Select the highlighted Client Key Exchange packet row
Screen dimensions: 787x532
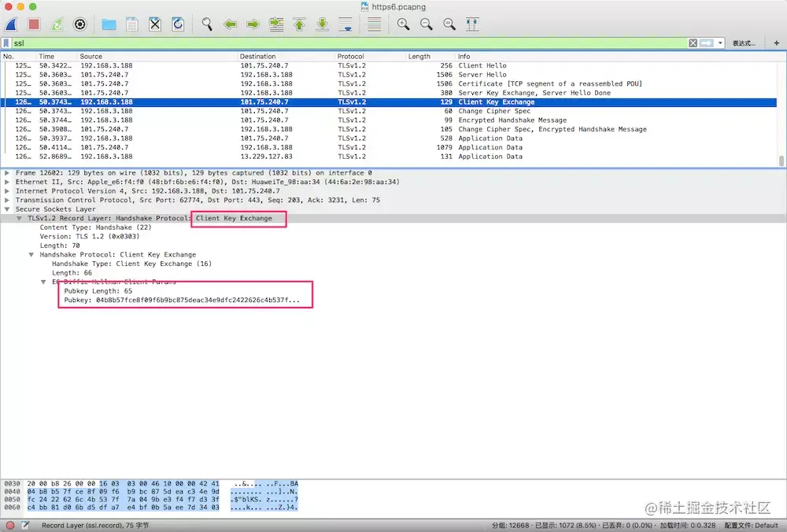tap(389, 102)
